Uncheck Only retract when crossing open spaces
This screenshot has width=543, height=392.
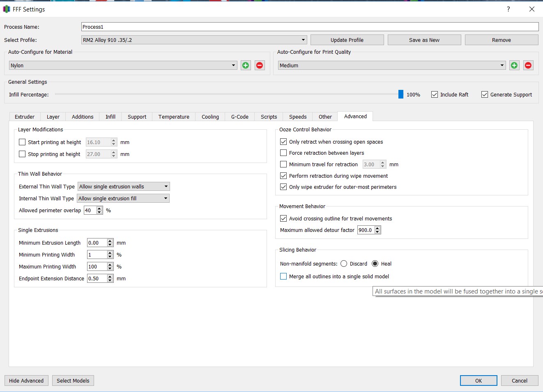tap(283, 142)
